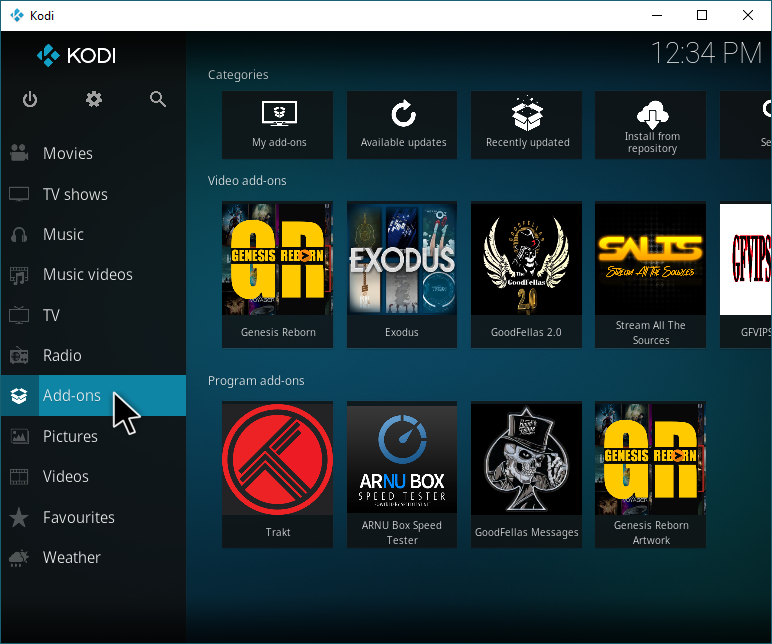Screen dimensions: 772x644
Task: Open the Pictures menu label
Action: click(x=70, y=436)
